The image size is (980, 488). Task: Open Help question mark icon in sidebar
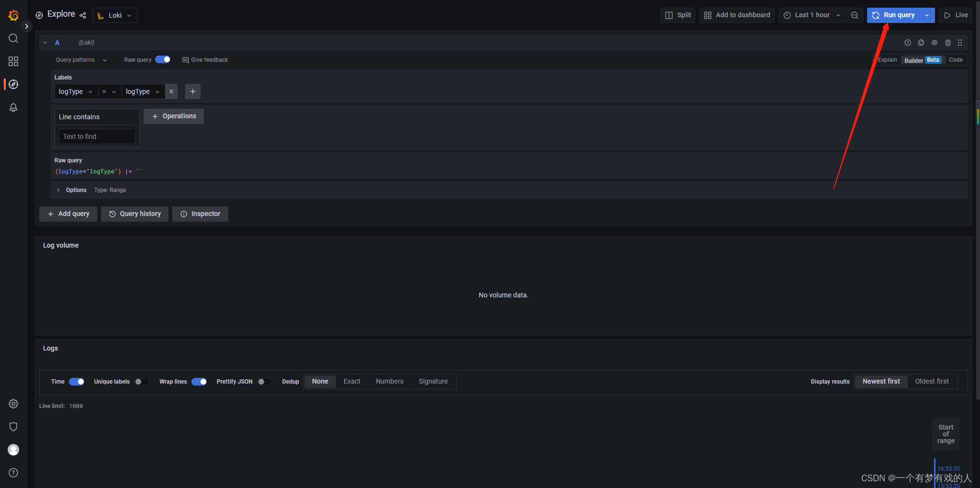[x=13, y=473]
